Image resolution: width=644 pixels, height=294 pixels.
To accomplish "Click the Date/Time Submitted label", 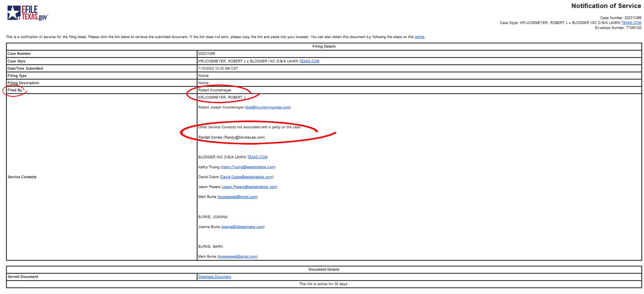I will [x=25, y=69].
